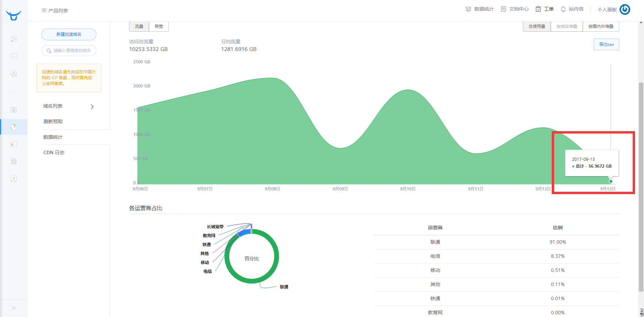644x317 pixels.
Task: Click the certificate icon in the sidebar
Action: (14, 144)
